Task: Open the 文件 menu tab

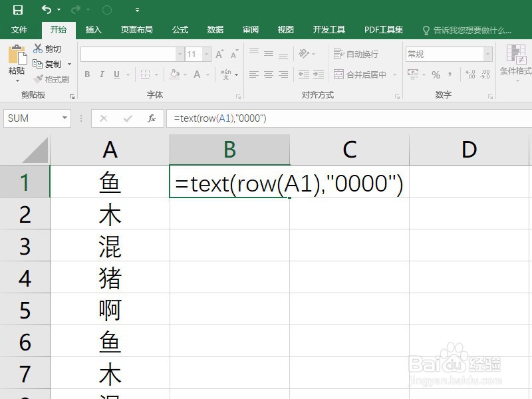Action: pyautogui.click(x=19, y=30)
